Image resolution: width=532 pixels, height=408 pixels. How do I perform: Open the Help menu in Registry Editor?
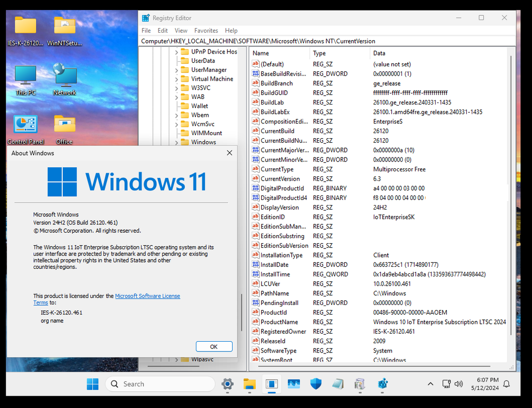click(x=231, y=31)
